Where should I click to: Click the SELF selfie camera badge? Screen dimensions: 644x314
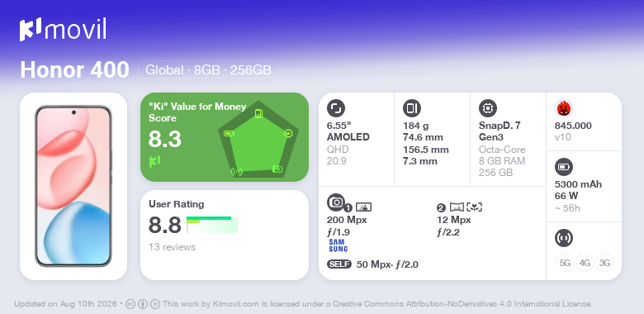coord(339,264)
